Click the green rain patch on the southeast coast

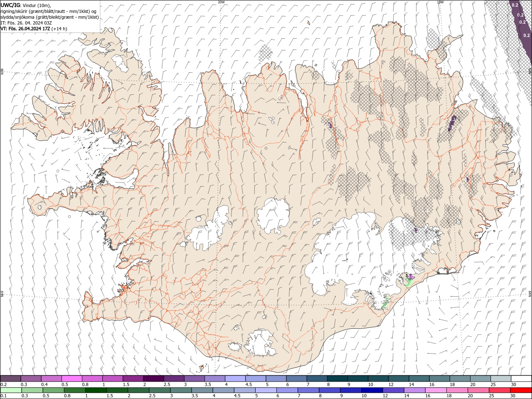click(409, 282)
